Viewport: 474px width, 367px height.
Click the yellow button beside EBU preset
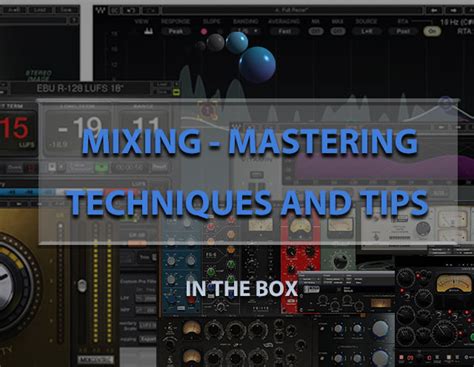click(177, 92)
